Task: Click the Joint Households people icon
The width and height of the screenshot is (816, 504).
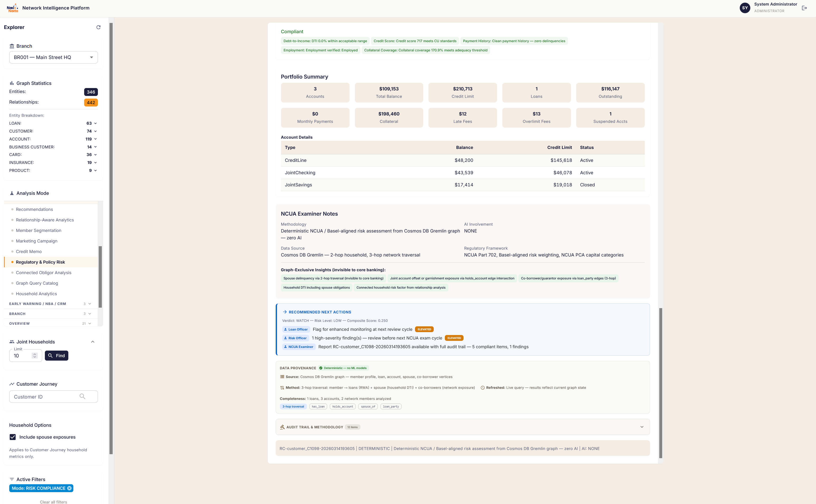Action: [12, 341]
